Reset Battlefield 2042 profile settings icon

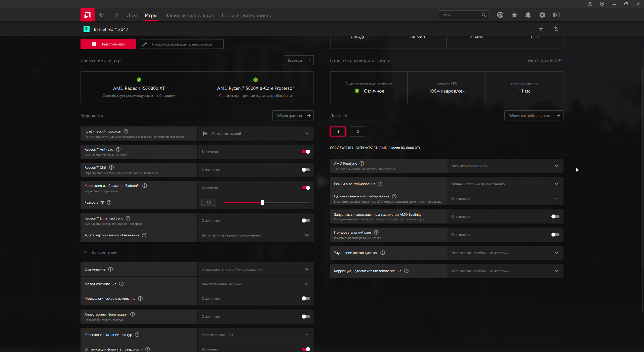[556, 29]
